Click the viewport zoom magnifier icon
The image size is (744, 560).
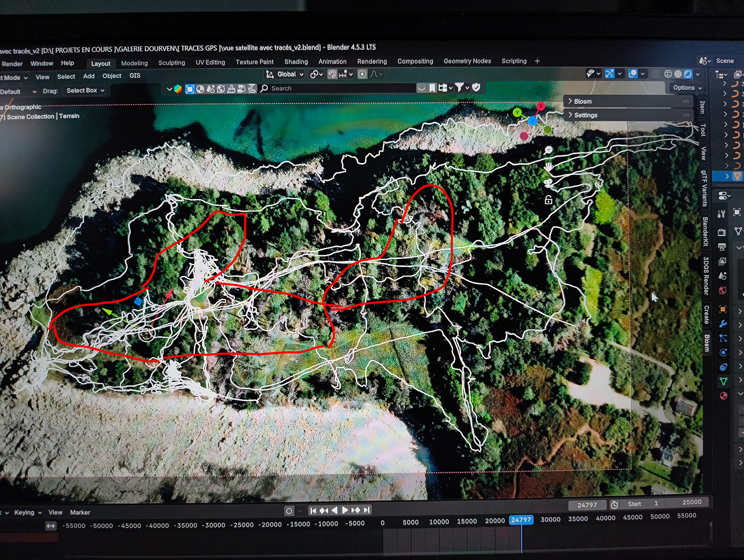[x=548, y=150]
